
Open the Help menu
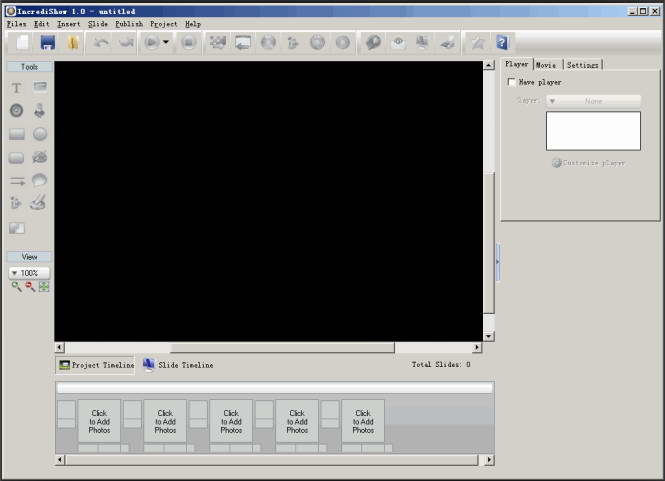point(193,24)
